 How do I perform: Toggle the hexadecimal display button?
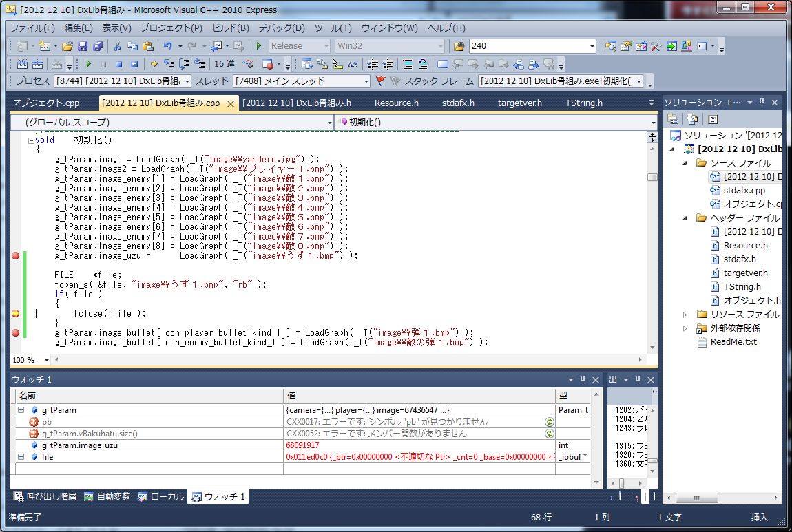point(225,64)
